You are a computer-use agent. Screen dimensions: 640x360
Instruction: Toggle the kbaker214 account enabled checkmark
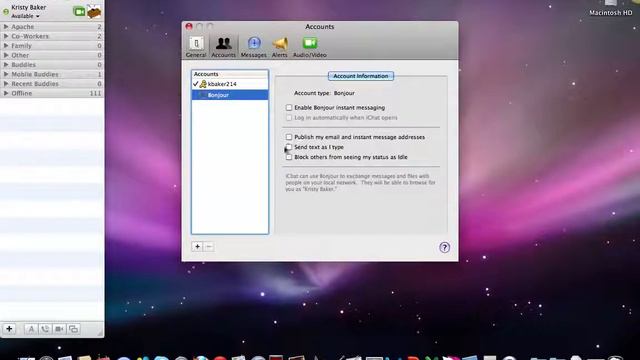(x=196, y=84)
